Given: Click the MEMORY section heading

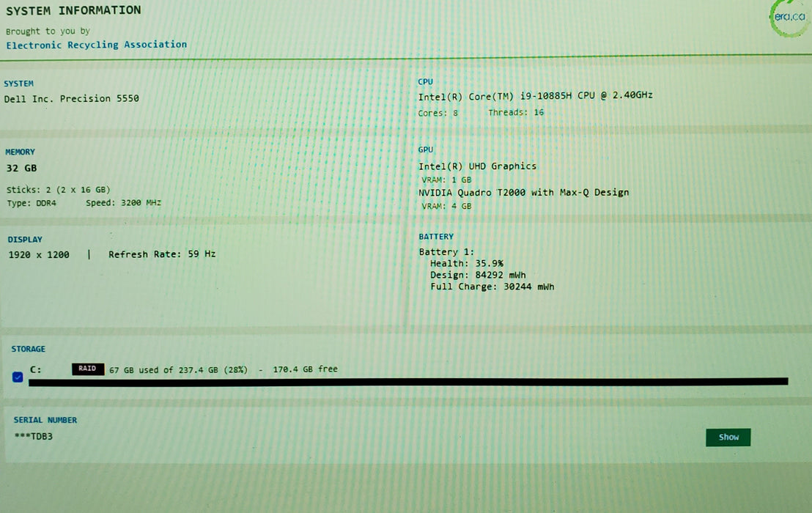Looking at the screenshot, I should (x=21, y=152).
